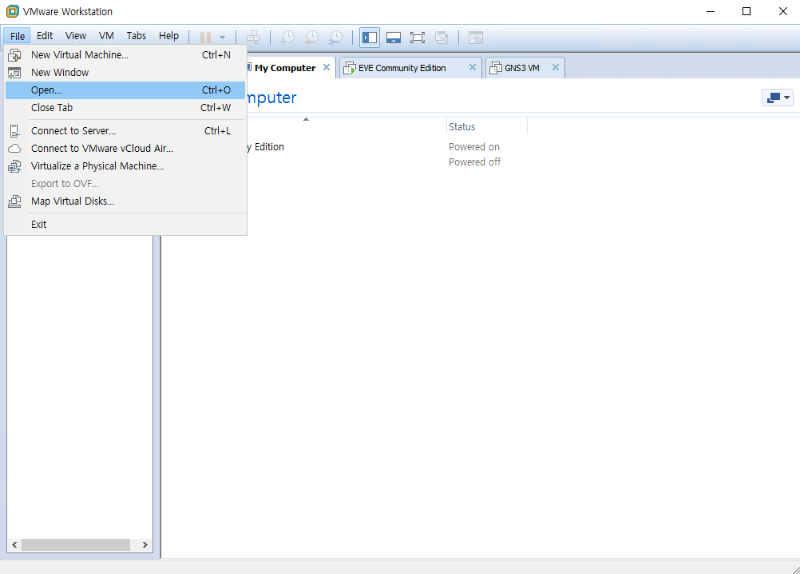The height and width of the screenshot is (574, 800).
Task: Sort list using the Status column header
Action: coord(486,127)
